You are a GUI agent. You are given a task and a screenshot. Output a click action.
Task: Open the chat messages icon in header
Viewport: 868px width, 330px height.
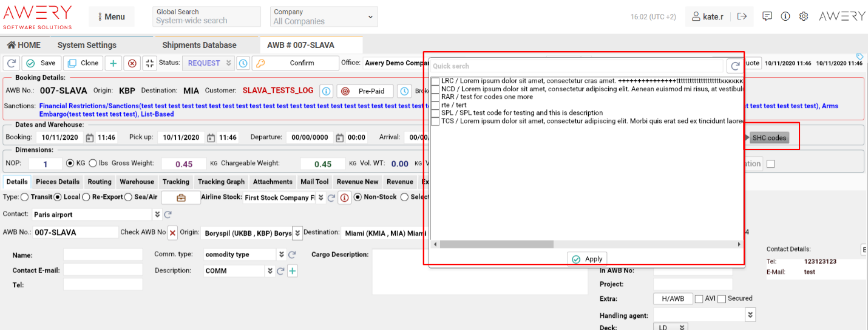[x=767, y=16]
